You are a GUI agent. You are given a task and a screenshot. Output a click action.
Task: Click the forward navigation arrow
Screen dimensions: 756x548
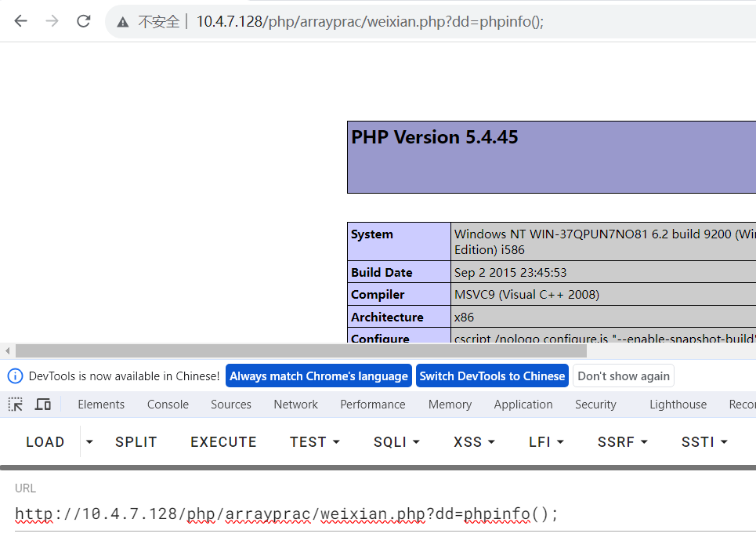tap(52, 21)
